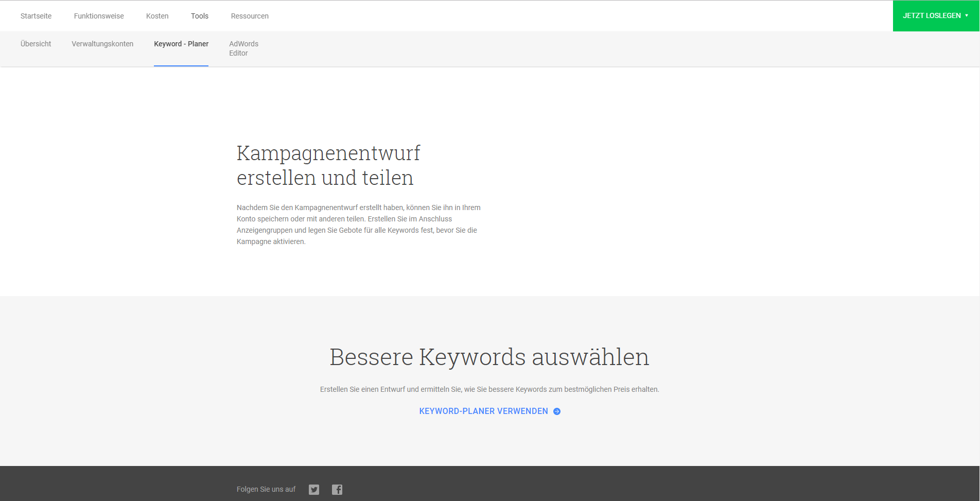Click the Jetzt loslegen green button
The image size is (980, 501).
click(x=936, y=15)
